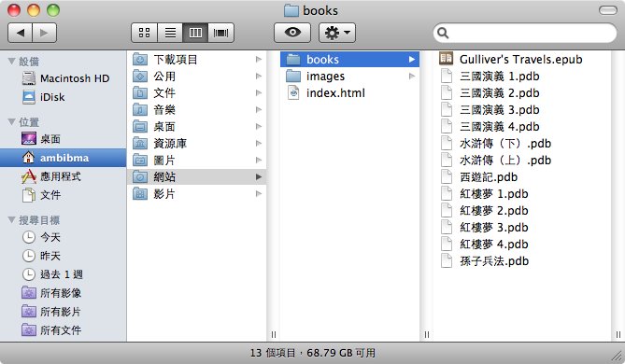Expand the 資源庫 folder arrow
Viewport: 625px width, 364px height.
259,144
